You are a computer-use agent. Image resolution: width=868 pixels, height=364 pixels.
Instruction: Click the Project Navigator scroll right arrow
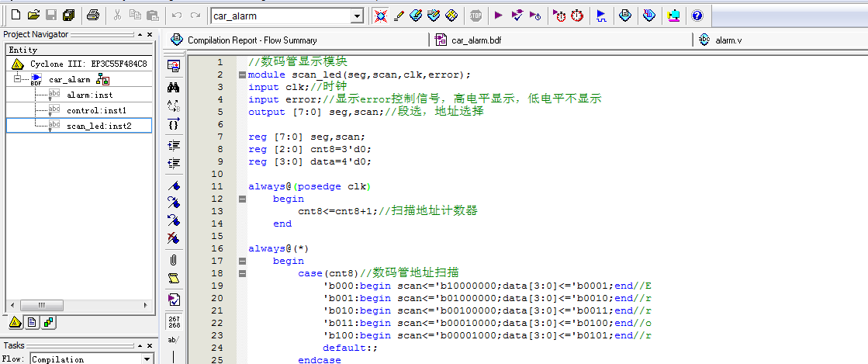tap(146, 305)
